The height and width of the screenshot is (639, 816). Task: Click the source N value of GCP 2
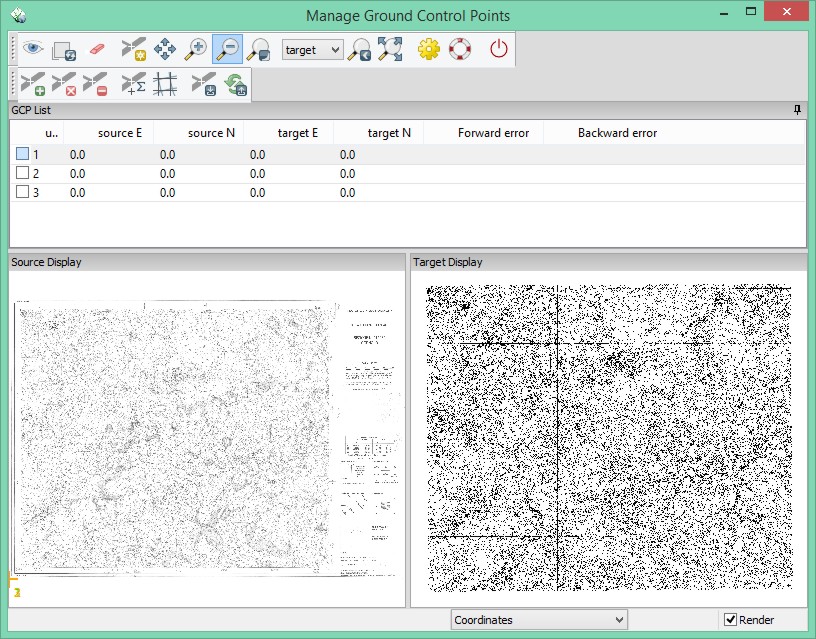(x=168, y=173)
